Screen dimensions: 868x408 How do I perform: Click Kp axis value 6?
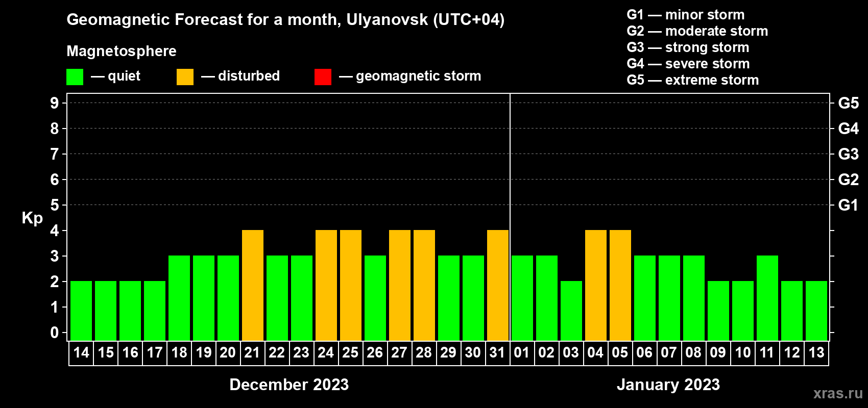(x=55, y=180)
